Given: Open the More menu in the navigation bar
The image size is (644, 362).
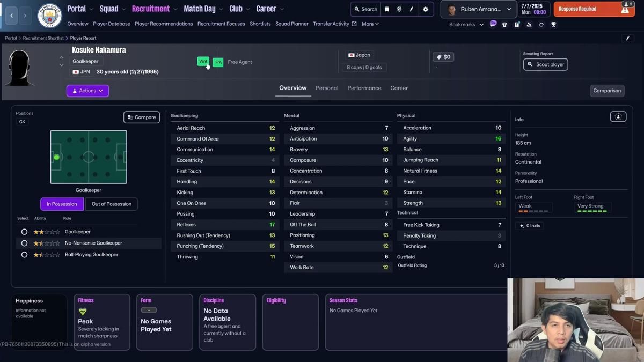Looking at the screenshot, I should point(370,24).
